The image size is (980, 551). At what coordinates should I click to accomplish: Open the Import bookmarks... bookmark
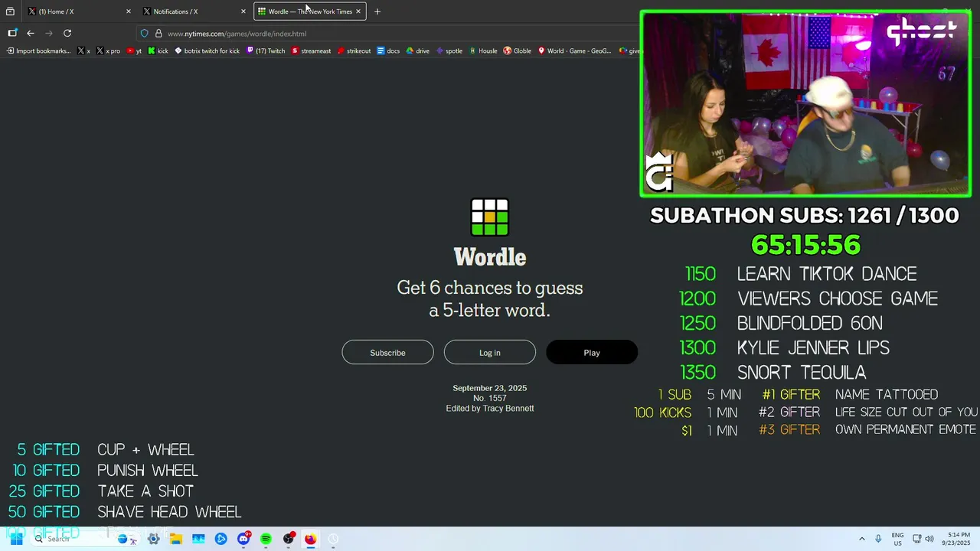click(x=38, y=51)
